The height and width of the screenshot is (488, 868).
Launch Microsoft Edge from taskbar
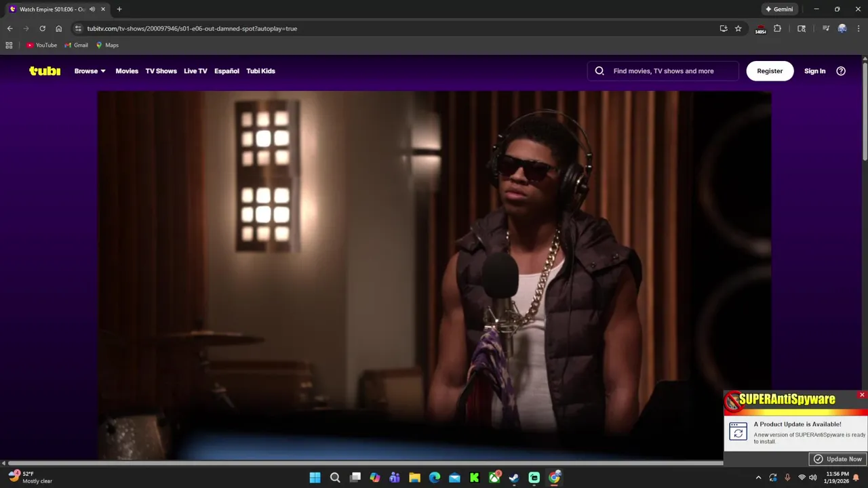coord(435,478)
